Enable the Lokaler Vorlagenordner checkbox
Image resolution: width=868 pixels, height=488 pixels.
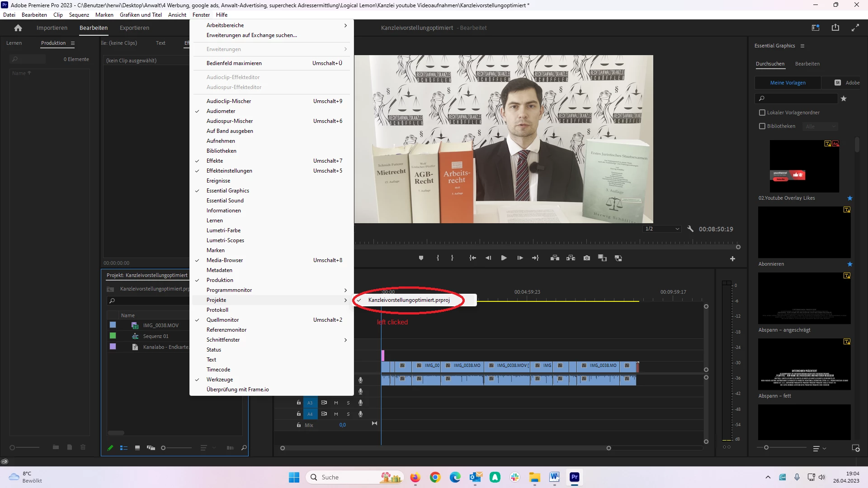762,113
